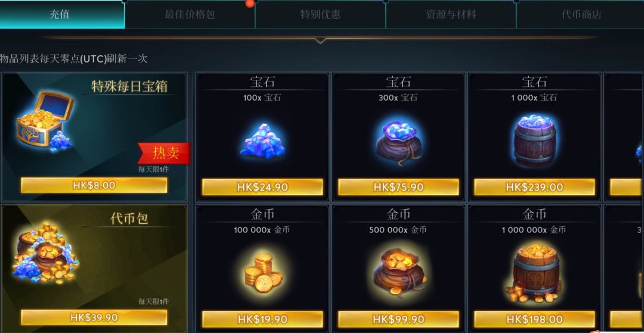
Task: Buy 1000 gems for HK$239.00
Action: (x=534, y=187)
